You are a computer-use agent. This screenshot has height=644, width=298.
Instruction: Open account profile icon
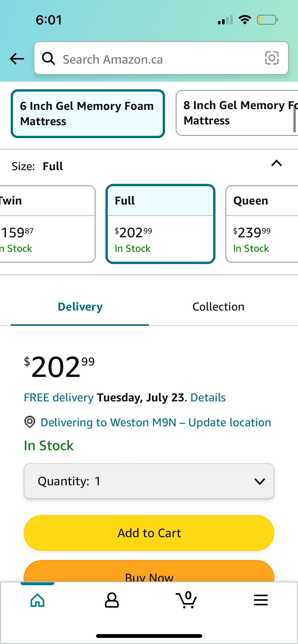(112, 600)
